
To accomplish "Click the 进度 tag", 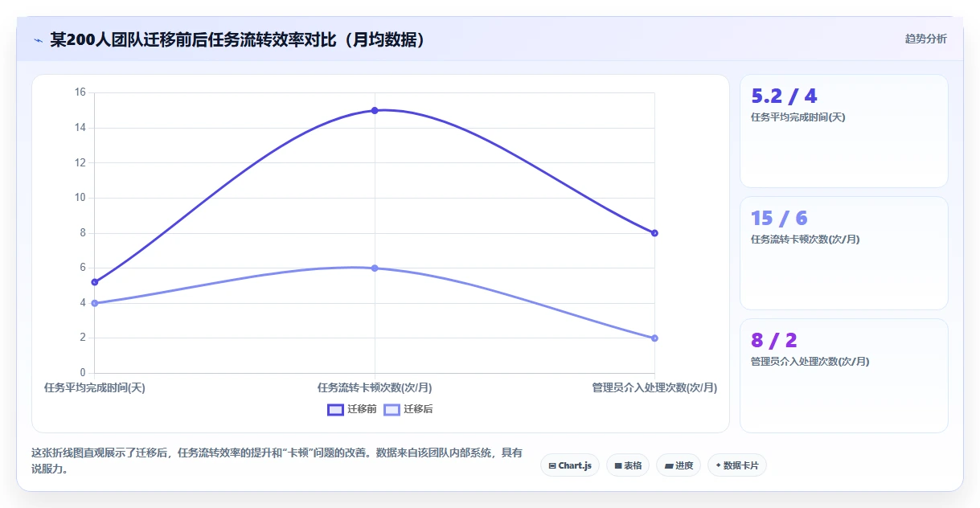I will (x=679, y=465).
